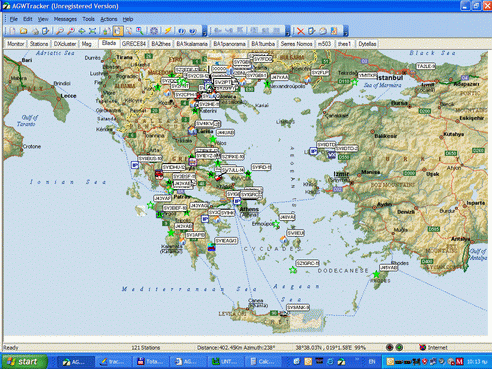Click the fit-to-window arrows icon
Screen dimensions: 492x369
92,31
